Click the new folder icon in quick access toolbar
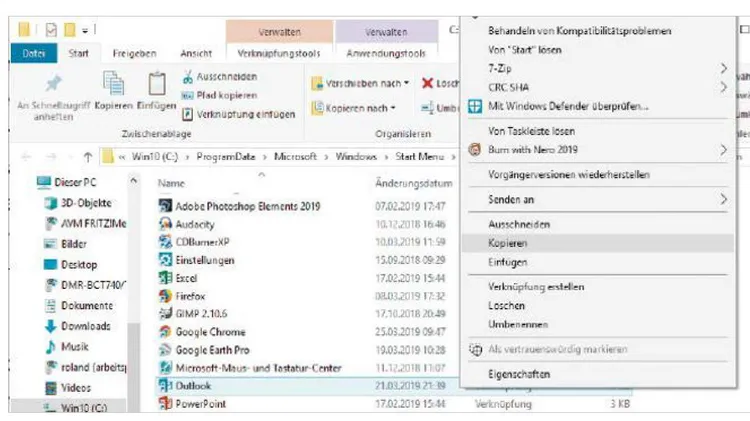The image size is (750, 421). pos(70,30)
